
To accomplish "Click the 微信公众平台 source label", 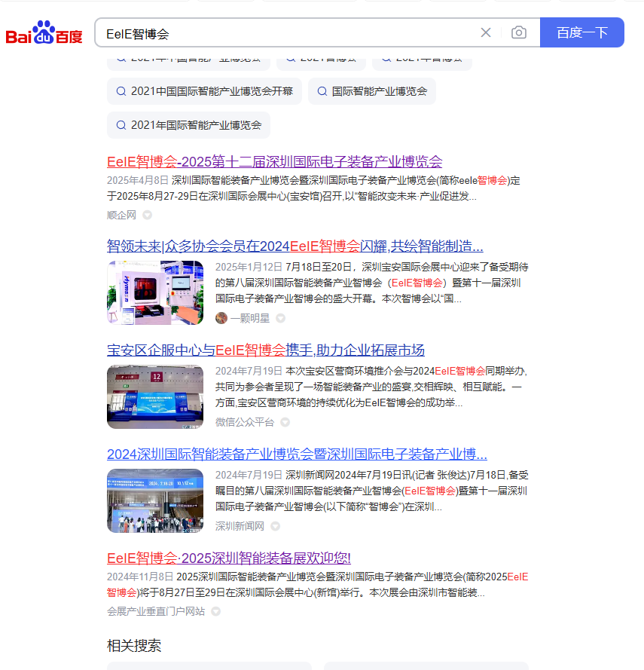I will click(245, 422).
